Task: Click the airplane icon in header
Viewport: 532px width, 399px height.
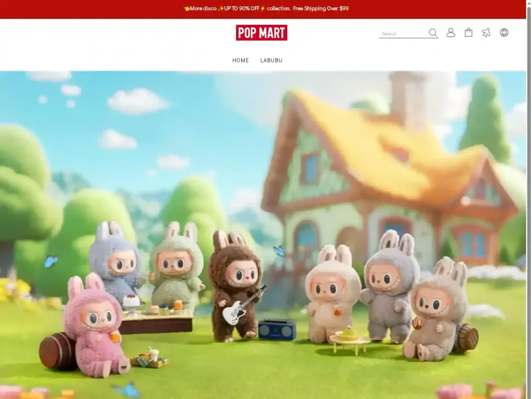Action: (486, 33)
